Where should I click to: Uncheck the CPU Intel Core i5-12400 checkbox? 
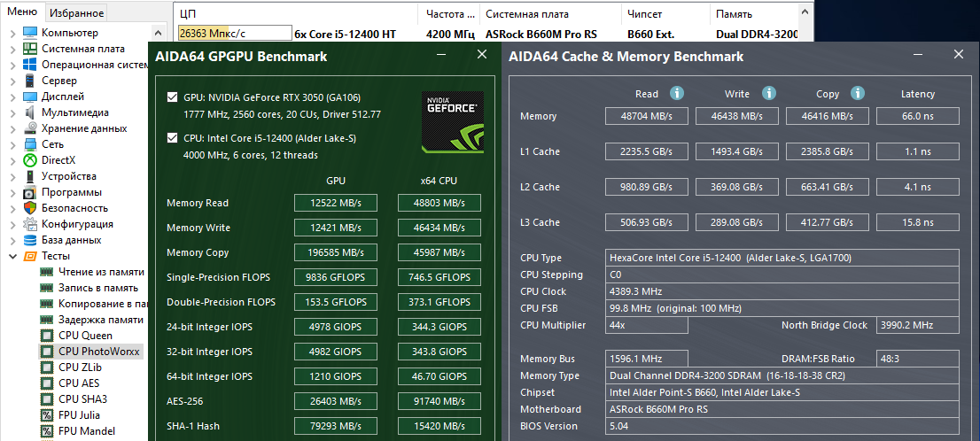pyautogui.click(x=172, y=138)
